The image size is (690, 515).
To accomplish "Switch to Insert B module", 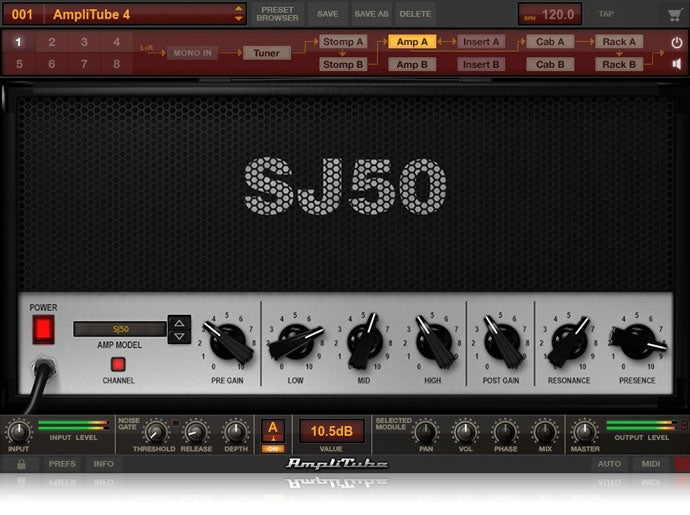I will click(481, 64).
